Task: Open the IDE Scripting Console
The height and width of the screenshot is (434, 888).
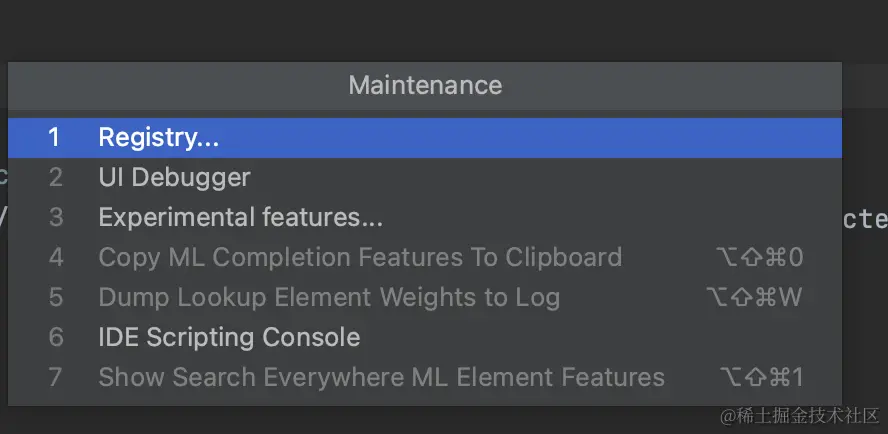Action: [229, 337]
